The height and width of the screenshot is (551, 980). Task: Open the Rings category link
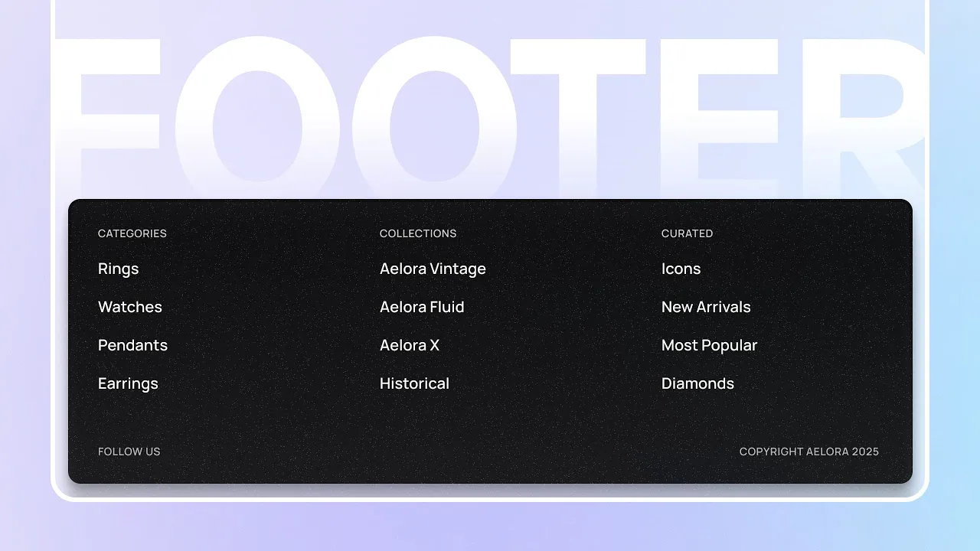(118, 269)
